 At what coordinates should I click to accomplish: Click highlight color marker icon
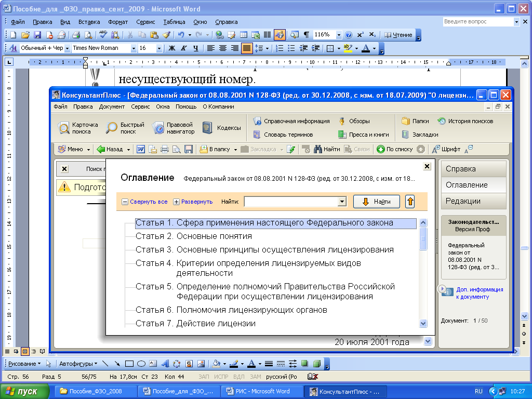[348, 48]
